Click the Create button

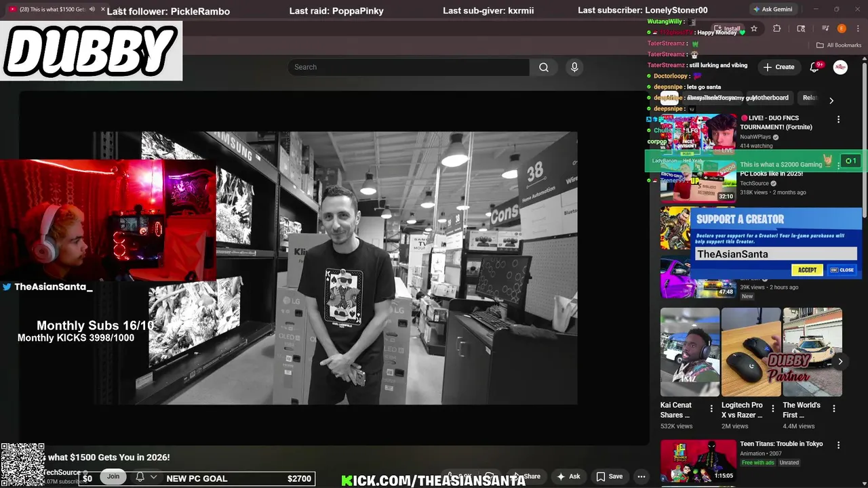click(778, 67)
